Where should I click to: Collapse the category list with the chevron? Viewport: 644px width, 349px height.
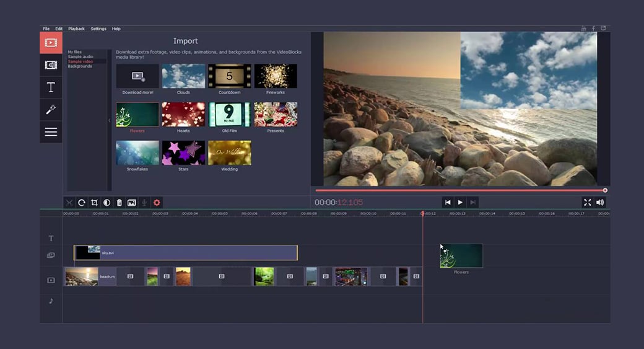pyautogui.click(x=110, y=120)
